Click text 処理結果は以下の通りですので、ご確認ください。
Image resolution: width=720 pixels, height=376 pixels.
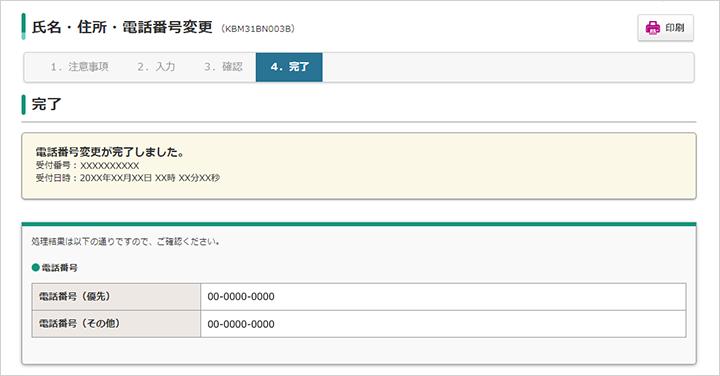pyautogui.click(x=125, y=241)
